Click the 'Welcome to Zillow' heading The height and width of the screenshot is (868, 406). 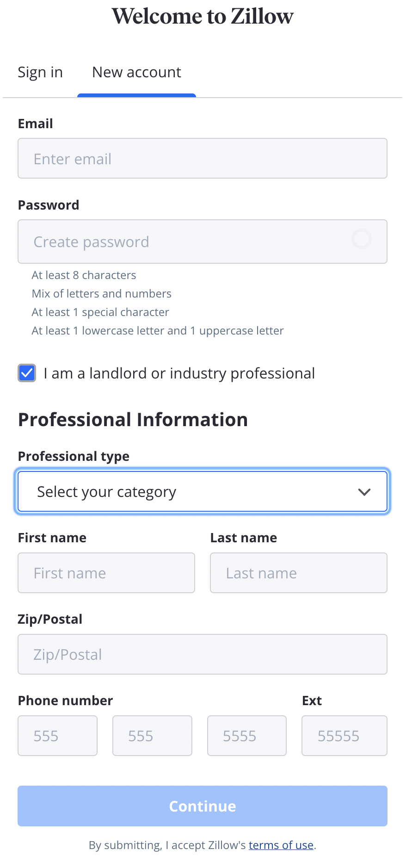202,16
